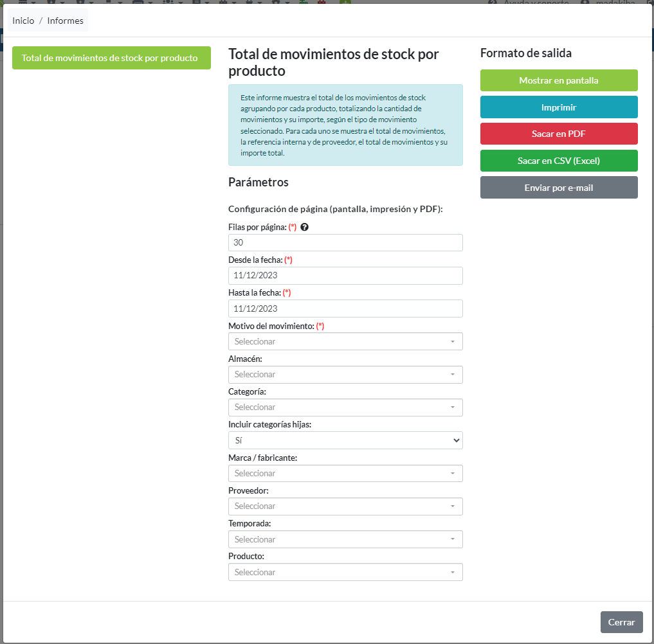Select Total de movimientos de stock report tab
Image resolution: width=654 pixels, height=644 pixels.
[x=111, y=58]
